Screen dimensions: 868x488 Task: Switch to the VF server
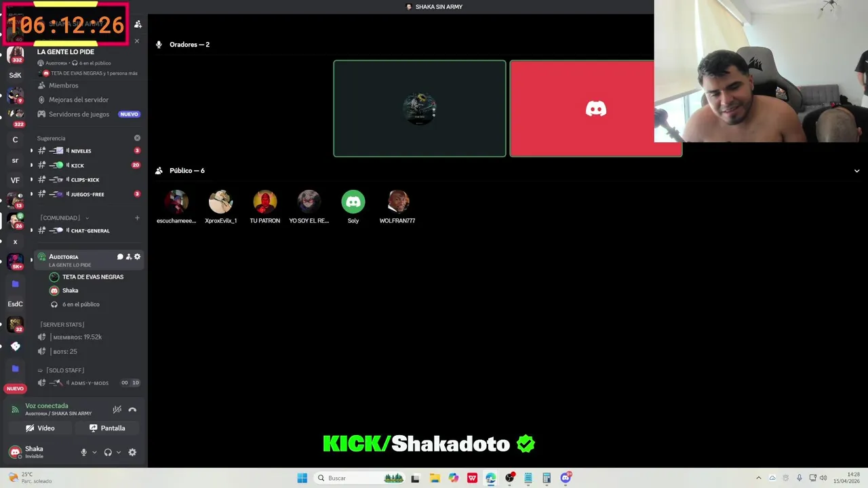[15, 180]
